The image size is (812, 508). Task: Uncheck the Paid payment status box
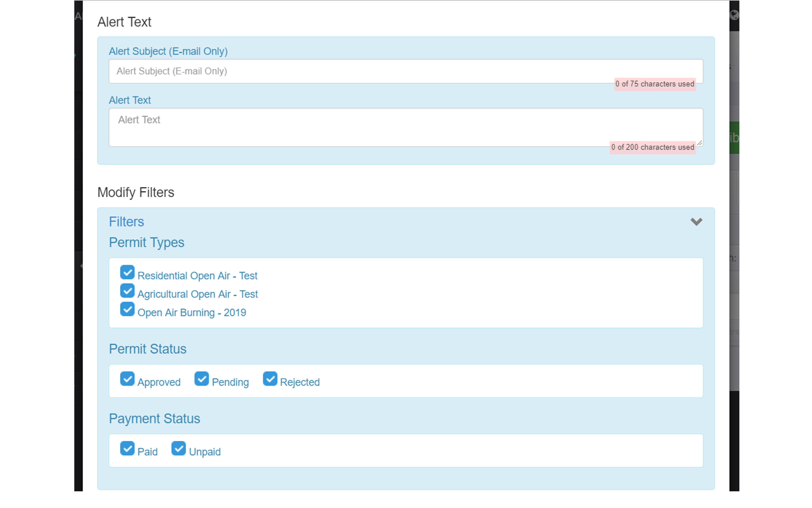tap(127, 448)
